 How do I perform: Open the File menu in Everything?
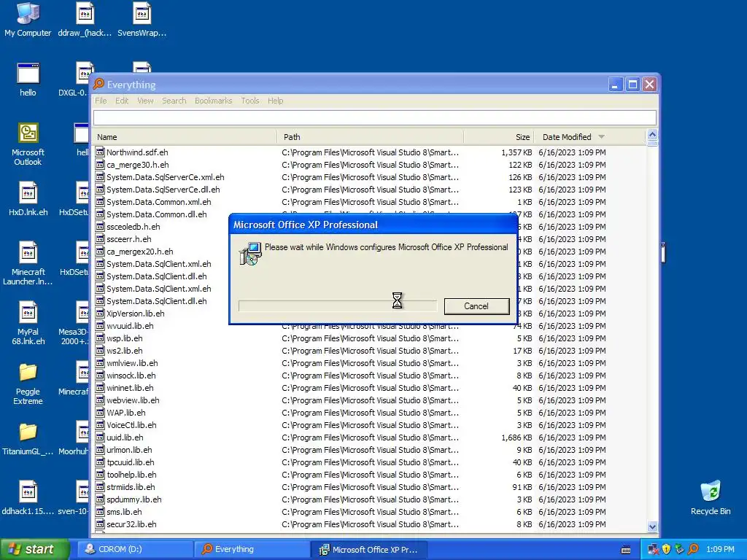101,101
